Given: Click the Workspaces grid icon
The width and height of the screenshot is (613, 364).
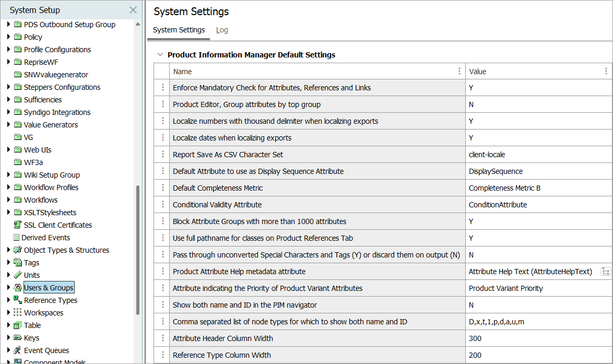Looking at the screenshot, I should pyautogui.click(x=18, y=313).
